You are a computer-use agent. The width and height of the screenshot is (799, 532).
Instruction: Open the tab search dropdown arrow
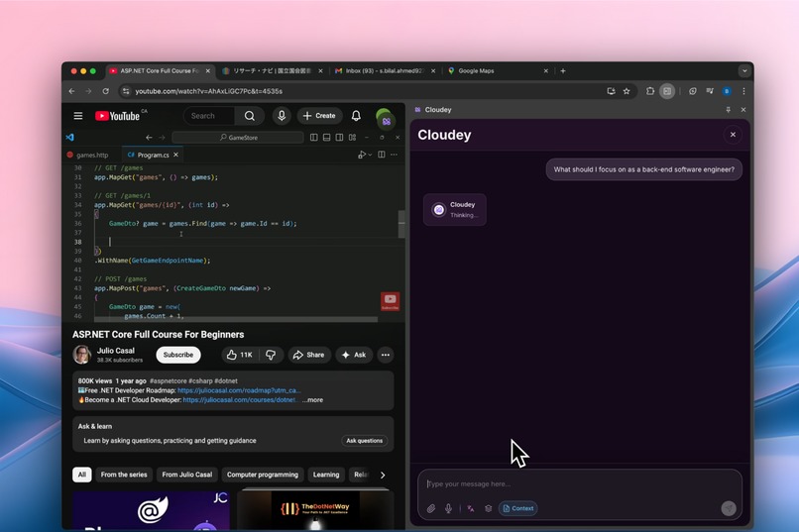(744, 71)
